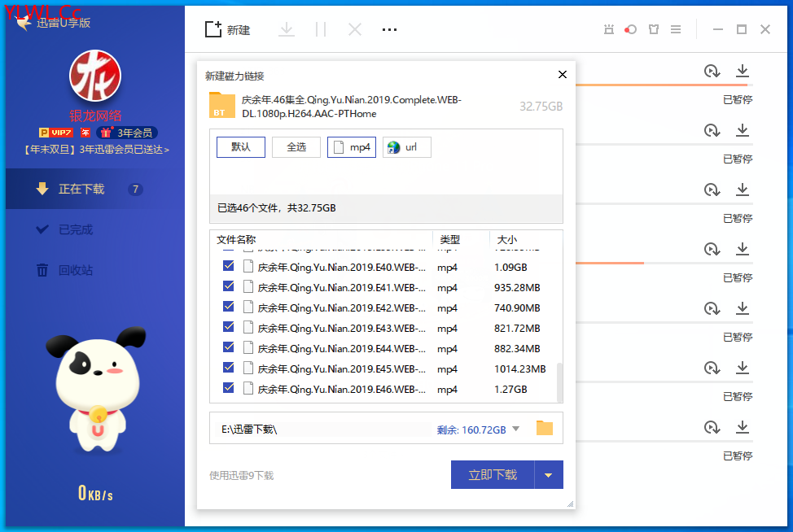
Task: Click the restart icon in the last download row
Action: (x=712, y=427)
